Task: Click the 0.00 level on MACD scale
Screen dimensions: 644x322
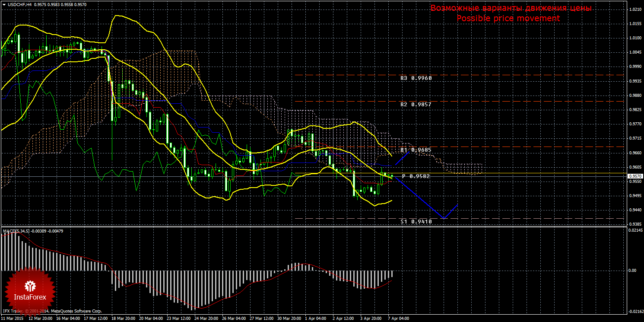Action: (632, 271)
